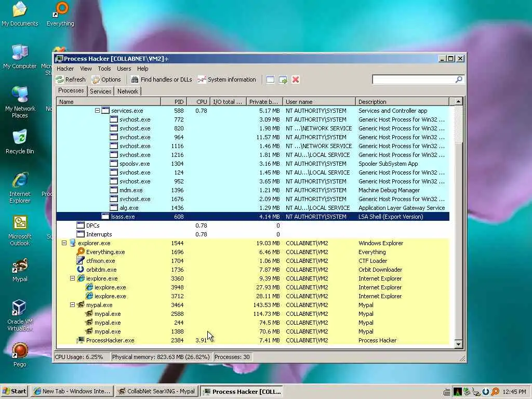Click the search magnifier icon

point(459,79)
